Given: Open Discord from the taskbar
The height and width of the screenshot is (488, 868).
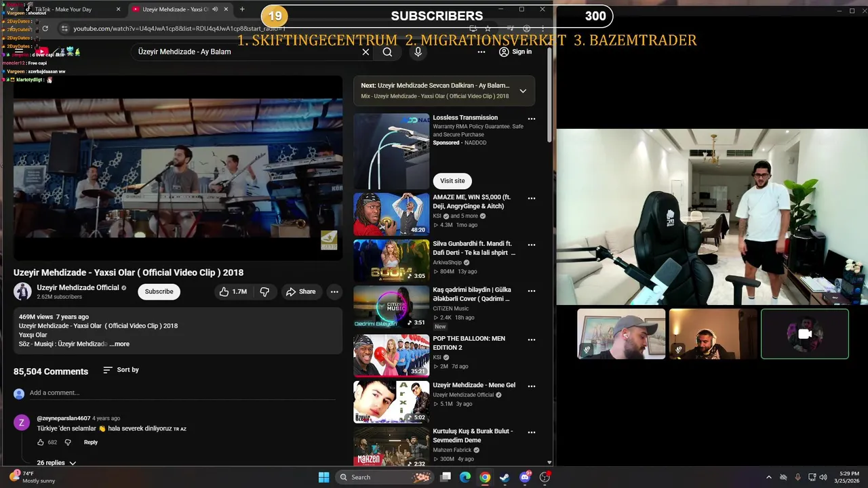Looking at the screenshot, I should point(525,477).
